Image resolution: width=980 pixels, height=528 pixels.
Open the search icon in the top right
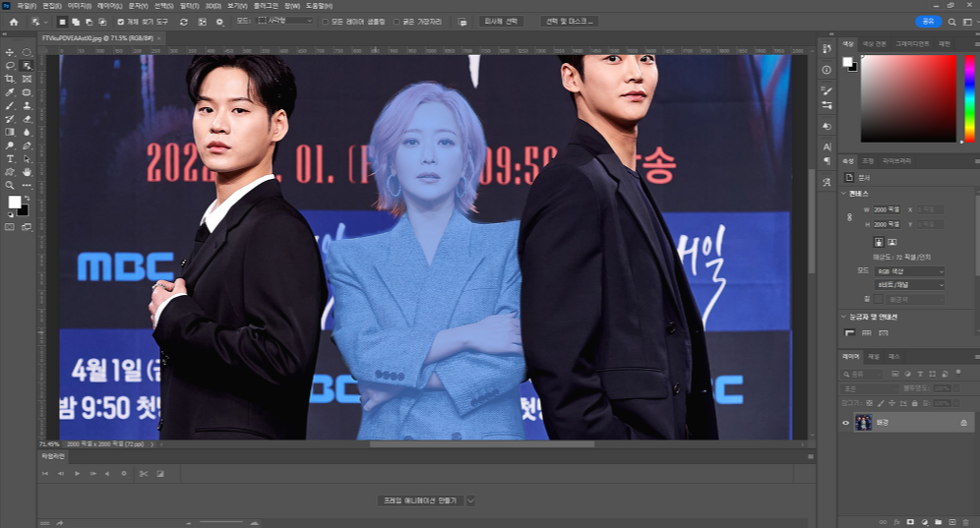click(951, 22)
